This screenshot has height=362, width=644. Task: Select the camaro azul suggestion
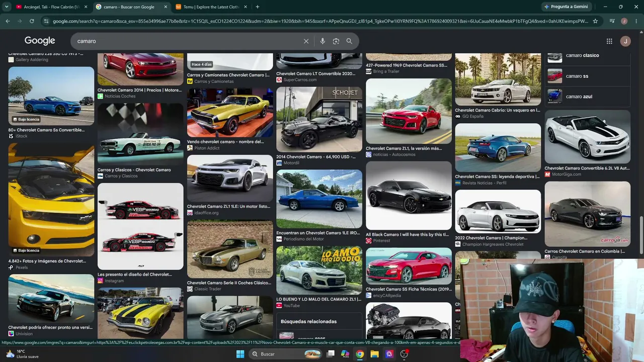pyautogui.click(x=587, y=97)
